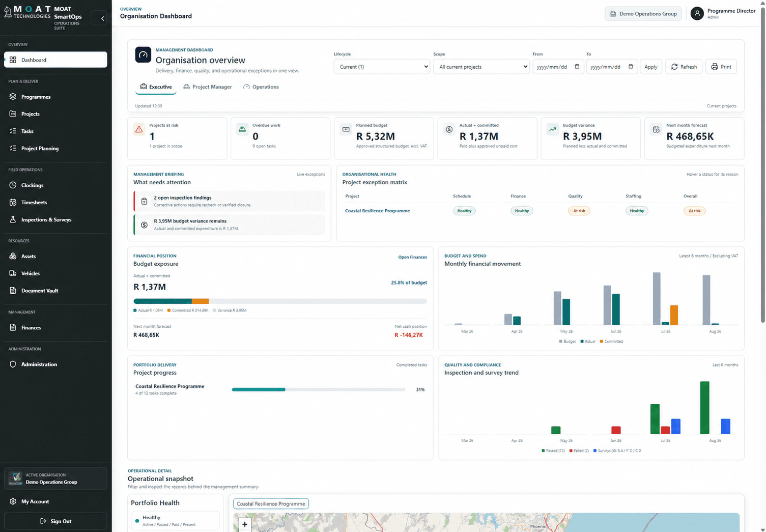
Task: Click the Overdue work helmet icon
Action: pyautogui.click(x=242, y=130)
